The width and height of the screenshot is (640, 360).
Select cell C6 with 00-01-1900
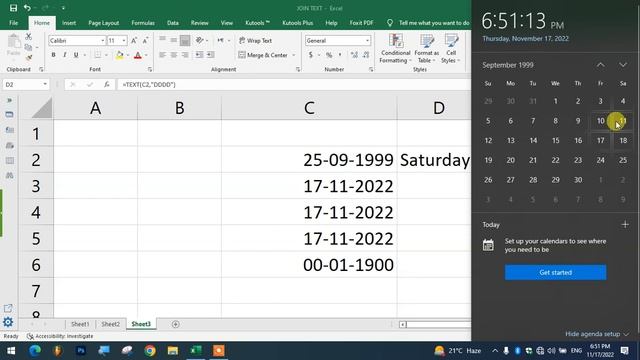click(309, 265)
